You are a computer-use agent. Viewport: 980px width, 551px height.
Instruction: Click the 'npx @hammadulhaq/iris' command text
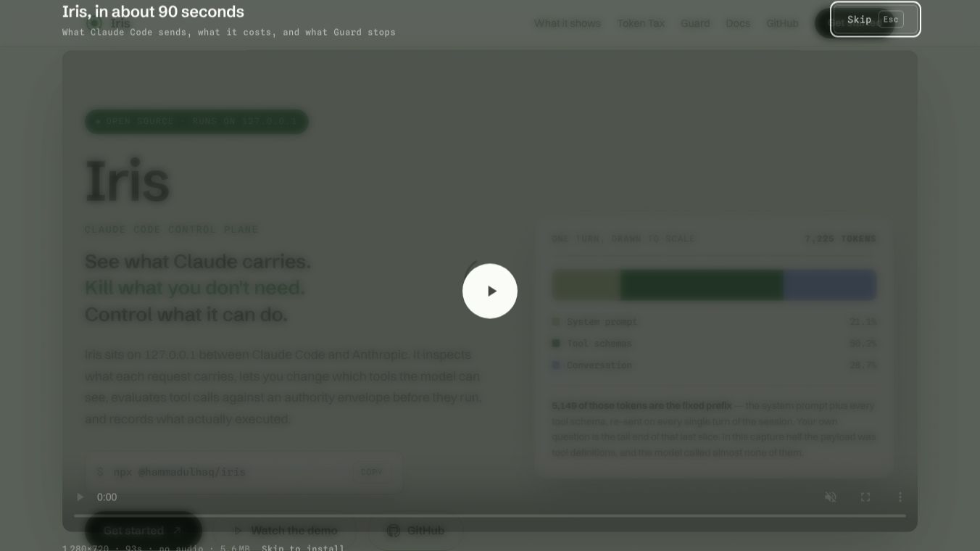click(179, 472)
